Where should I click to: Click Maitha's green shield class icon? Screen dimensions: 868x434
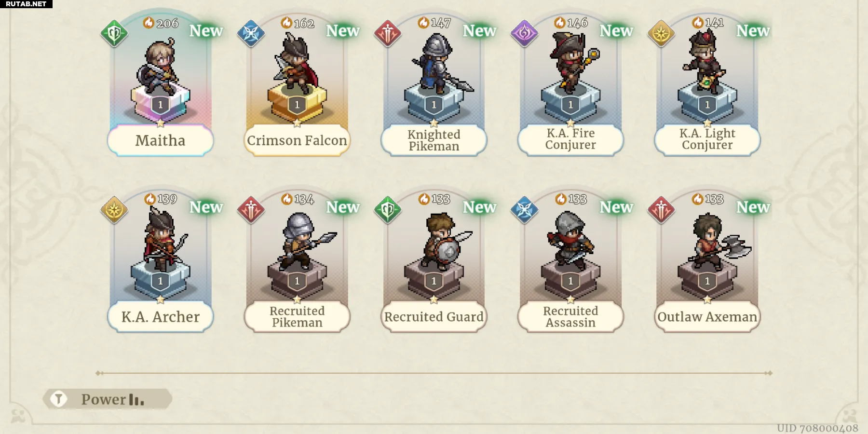114,33
